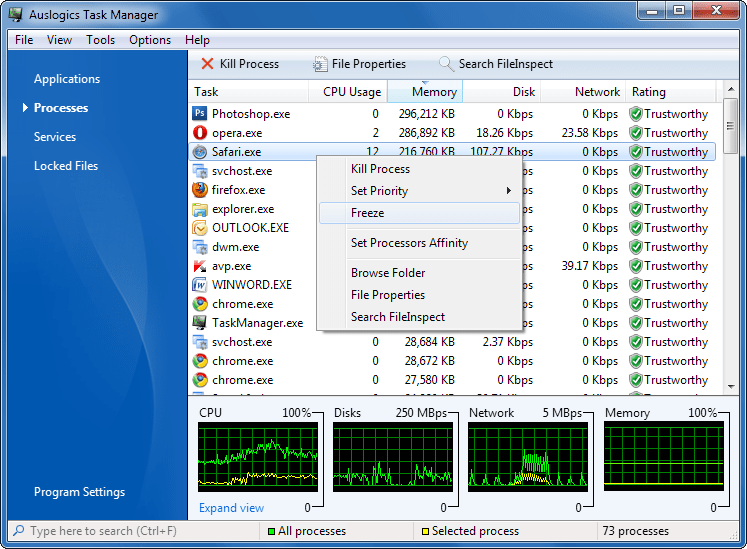This screenshot has height=549, width=747.
Task: Click the firefox.exe icon
Action: click(200, 190)
